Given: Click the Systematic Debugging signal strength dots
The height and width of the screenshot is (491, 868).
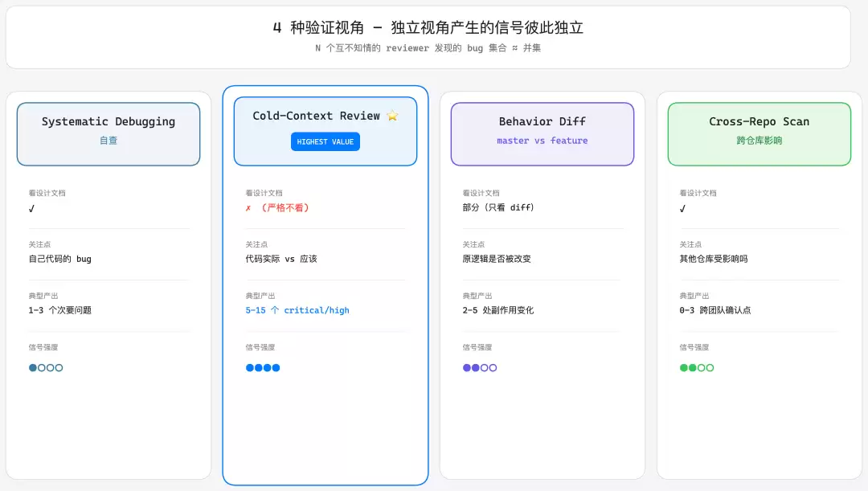Looking at the screenshot, I should 46,367.
